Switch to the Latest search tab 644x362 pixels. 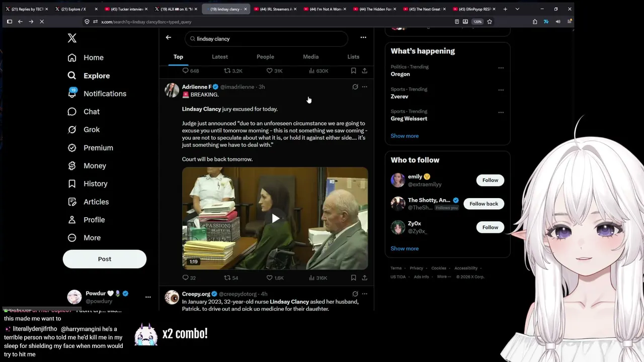[220, 57]
